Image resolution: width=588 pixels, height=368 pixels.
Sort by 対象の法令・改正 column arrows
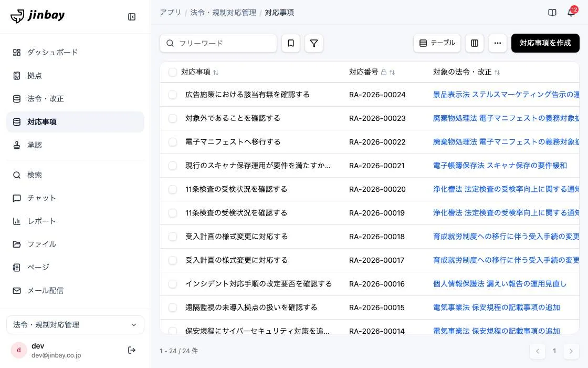click(497, 73)
